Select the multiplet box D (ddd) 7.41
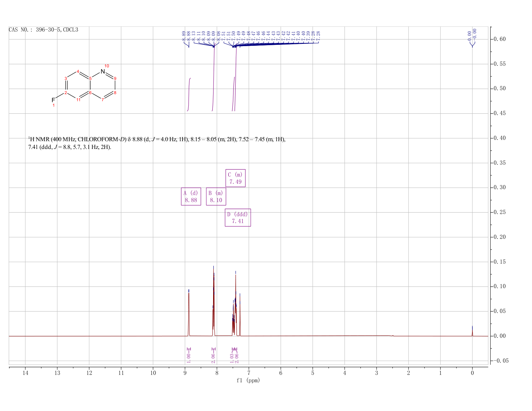The image size is (532, 411). 238,218
